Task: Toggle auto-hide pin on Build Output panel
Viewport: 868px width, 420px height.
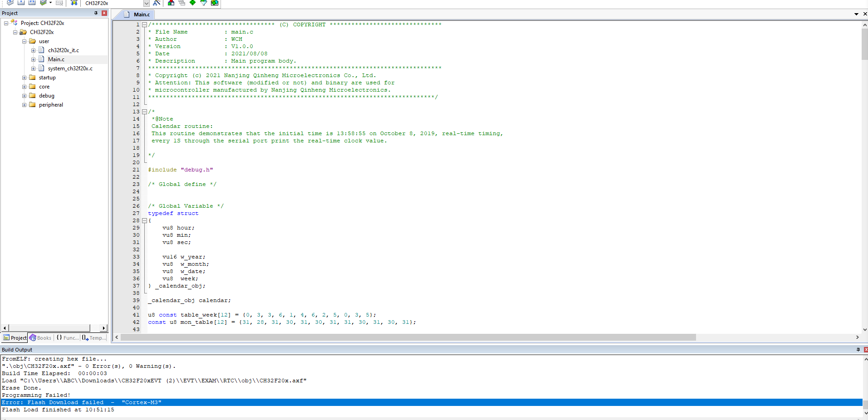Action: pyautogui.click(x=858, y=350)
